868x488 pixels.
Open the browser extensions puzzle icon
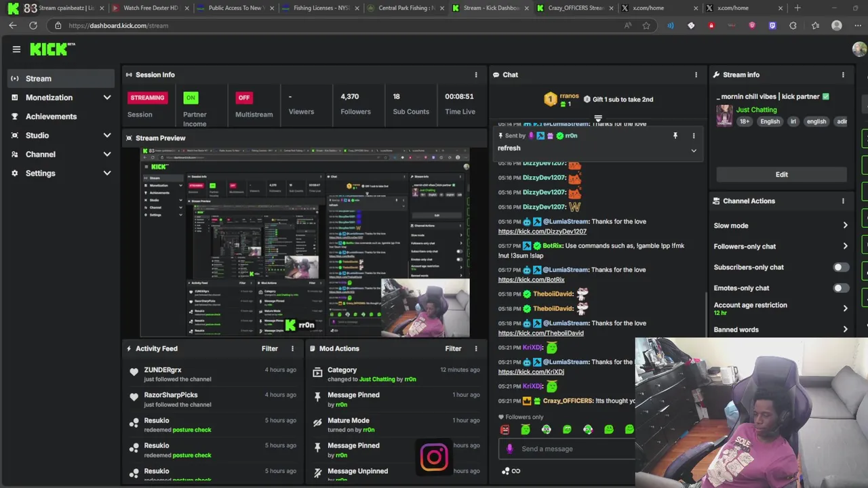[793, 25]
